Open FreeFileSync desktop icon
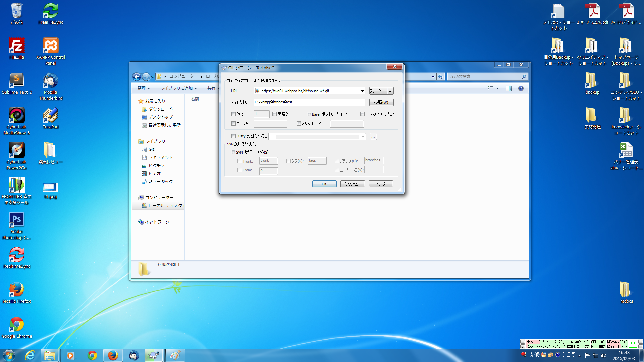This screenshot has width=644, height=362. click(50, 11)
